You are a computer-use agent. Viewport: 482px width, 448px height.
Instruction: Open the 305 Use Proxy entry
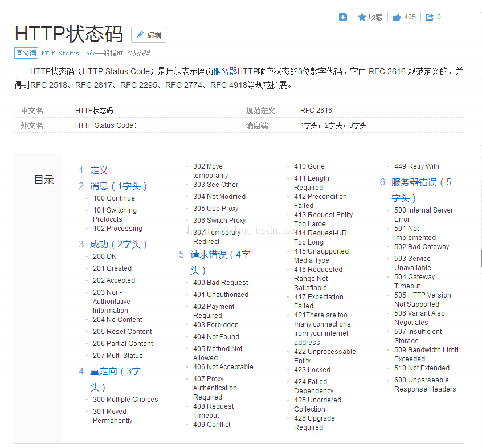[215, 209]
